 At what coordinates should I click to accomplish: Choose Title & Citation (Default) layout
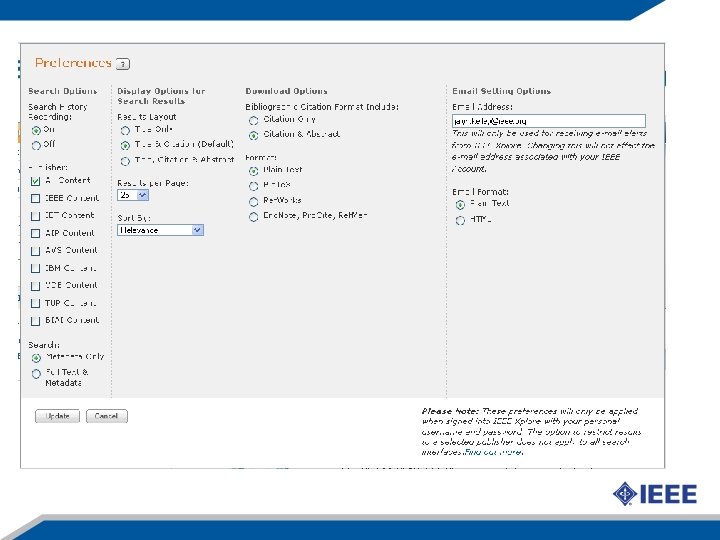[x=125, y=146]
